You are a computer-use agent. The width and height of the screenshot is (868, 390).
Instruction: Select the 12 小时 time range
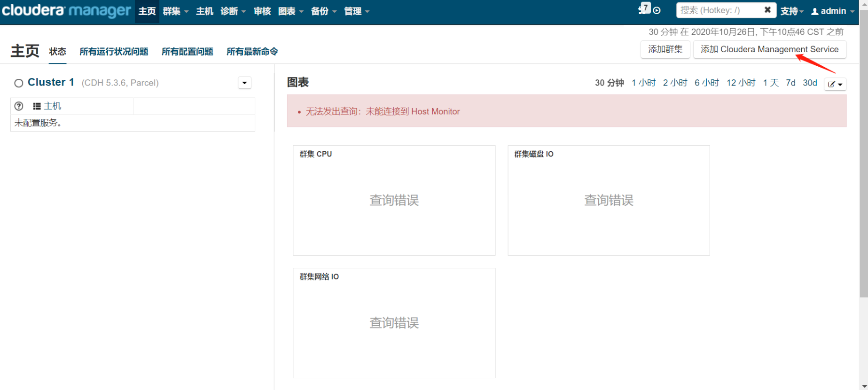pos(741,83)
